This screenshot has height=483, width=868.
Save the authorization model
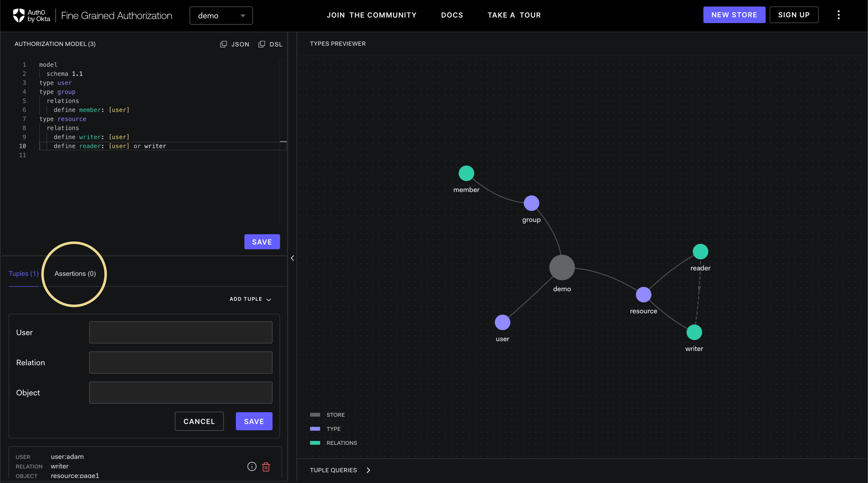tap(262, 242)
